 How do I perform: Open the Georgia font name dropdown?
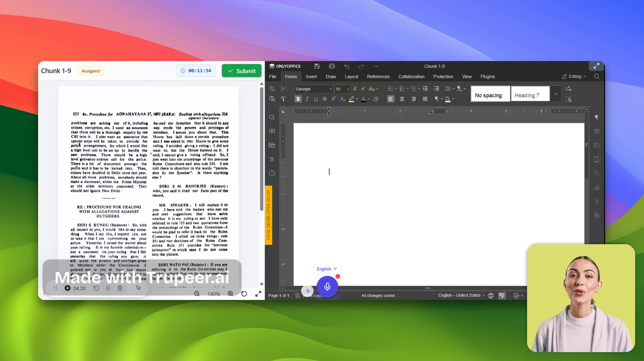[x=330, y=89]
